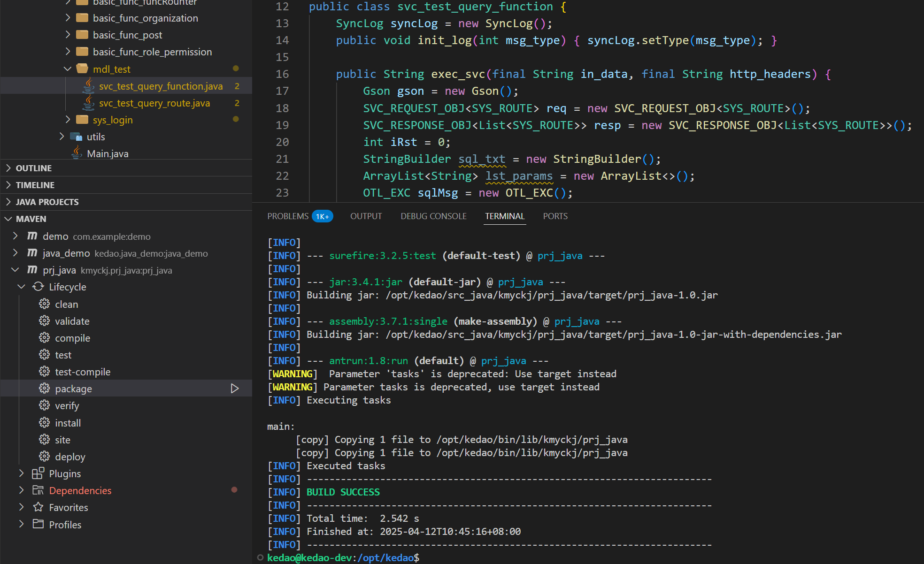Image resolution: width=924 pixels, height=564 pixels.
Task: Click the Lifecycle refresh cycle icon
Action: coord(38,287)
